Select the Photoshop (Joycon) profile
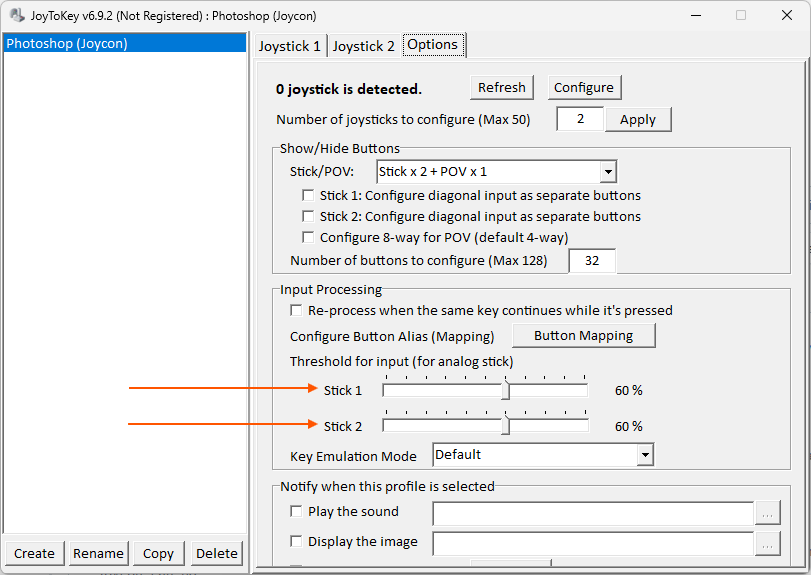The image size is (811, 575). [125, 43]
